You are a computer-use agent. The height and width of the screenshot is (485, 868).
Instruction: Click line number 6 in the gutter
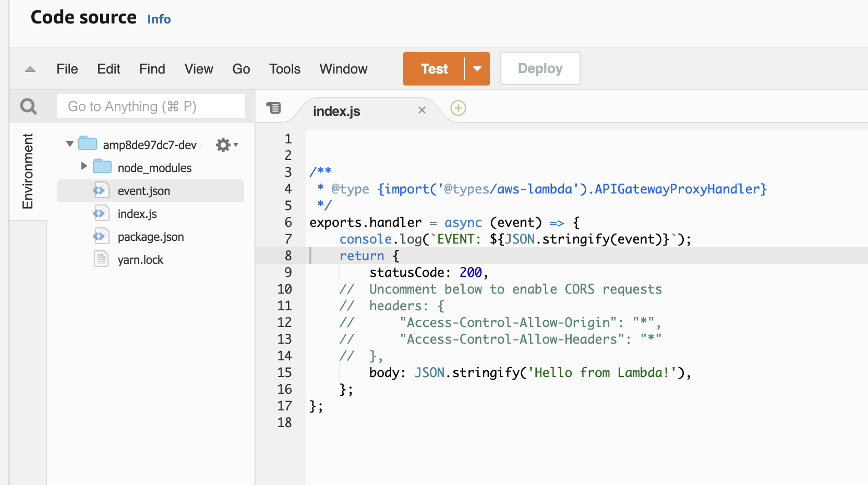(x=288, y=222)
